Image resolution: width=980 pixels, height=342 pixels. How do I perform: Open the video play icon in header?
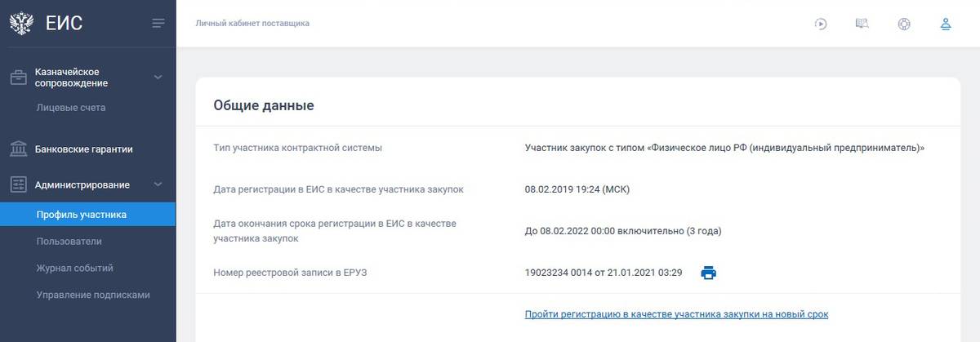point(821,24)
